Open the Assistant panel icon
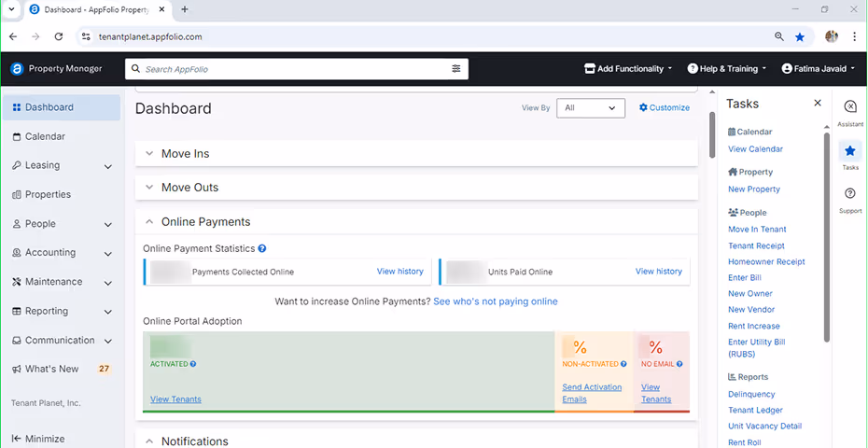The image size is (868, 448). 850,106
